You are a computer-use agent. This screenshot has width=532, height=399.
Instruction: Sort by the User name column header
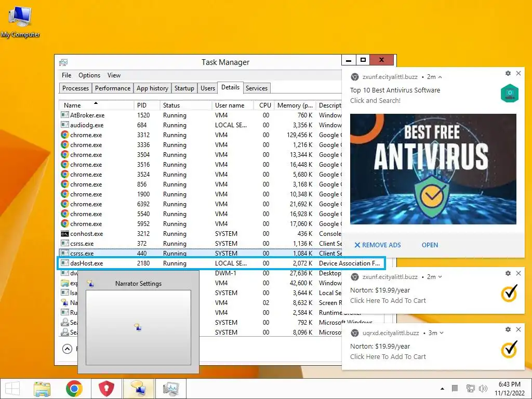point(233,105)
